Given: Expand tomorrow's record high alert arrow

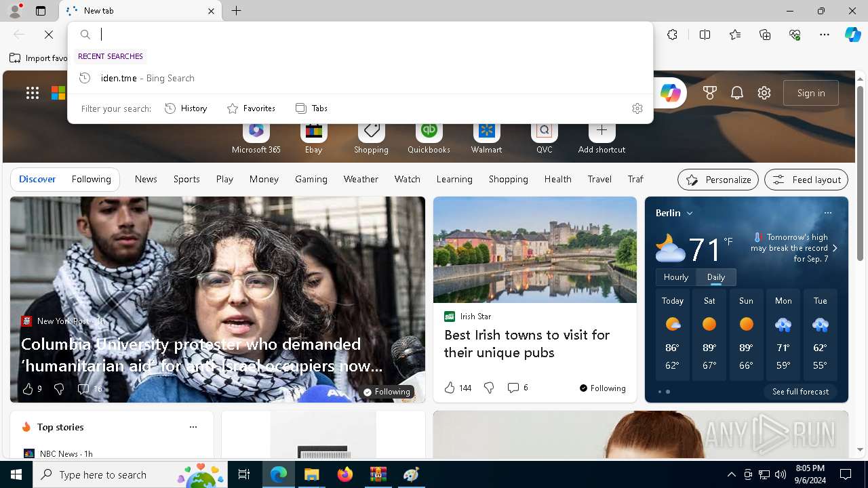Looking at the screenshot, I should tap(835, 248).
